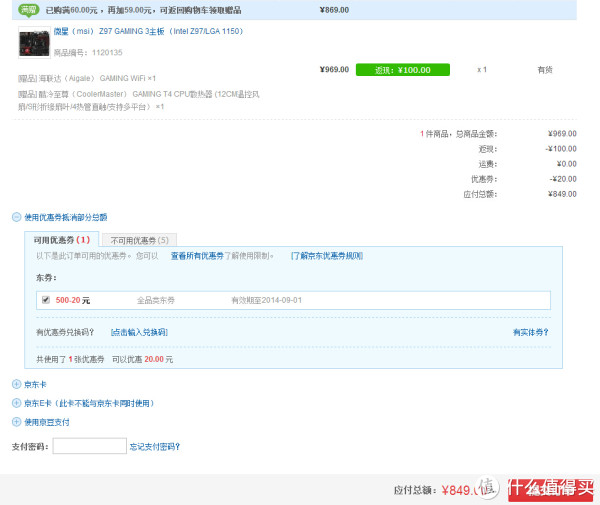Uncheck the 500-20 元 coupon checkbox
The height and width of the screenshot is (505, 600).
point(46,300)
